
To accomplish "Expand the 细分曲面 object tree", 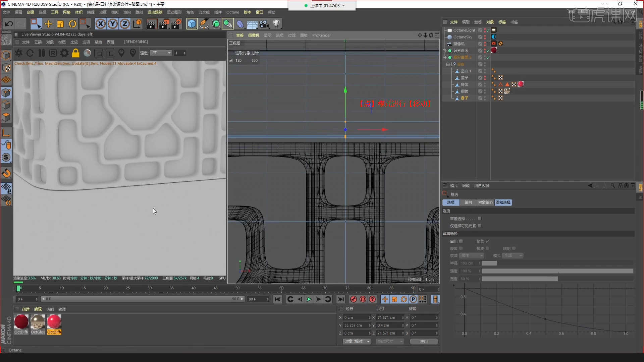I will click(444, 51).
